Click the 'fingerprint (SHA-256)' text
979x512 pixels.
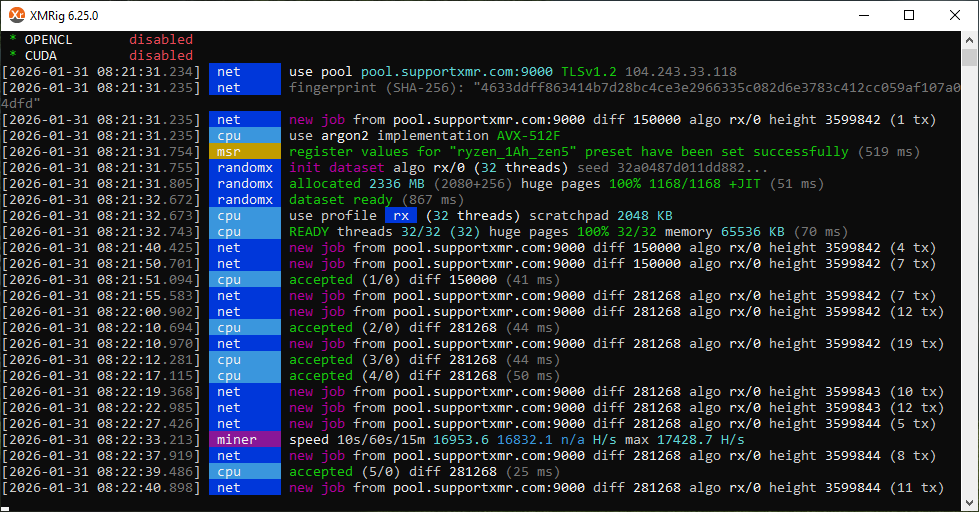click(374, 88)
